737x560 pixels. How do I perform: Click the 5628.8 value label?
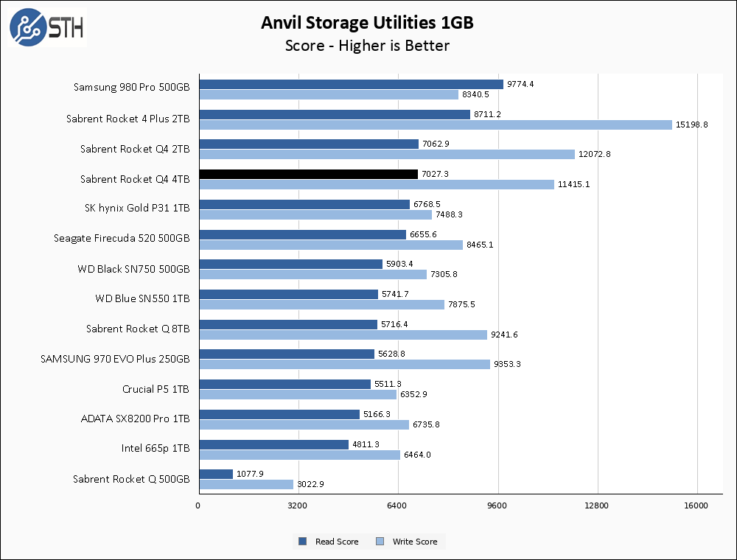(x=391, y=354)
